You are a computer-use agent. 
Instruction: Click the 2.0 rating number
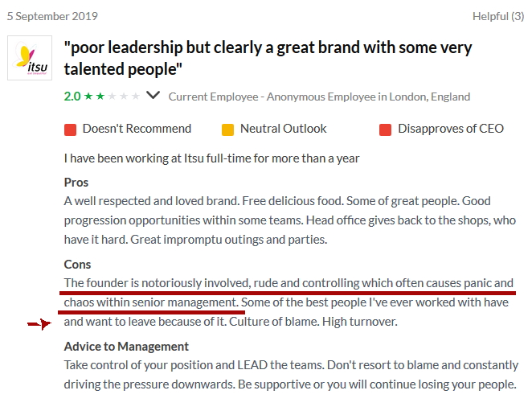coord(72,97)
